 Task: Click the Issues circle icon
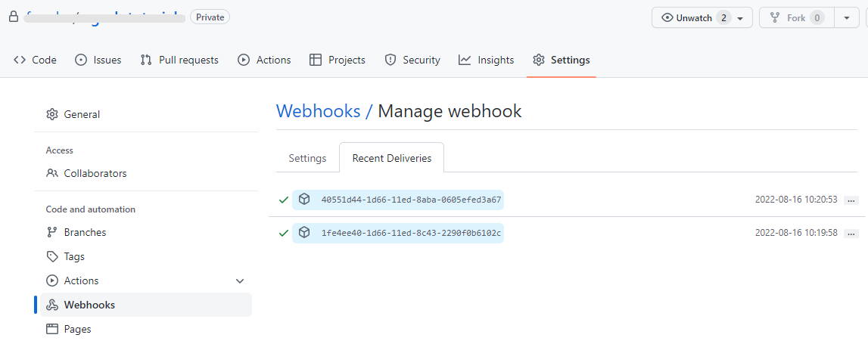pos(81,60)
